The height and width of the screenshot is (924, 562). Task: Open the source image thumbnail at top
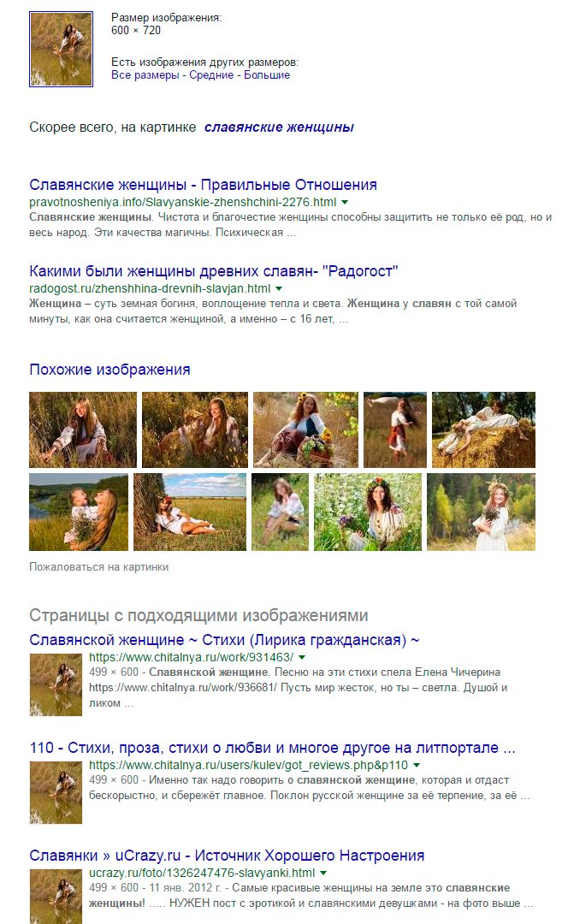(62, 50)
